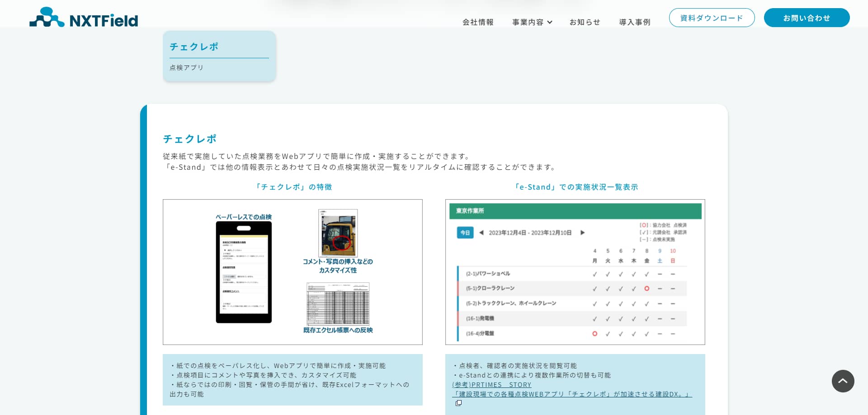Click the チェクレポ feature diagram image
Viewport: 868px width, 415px height.
tap(292, 272)
